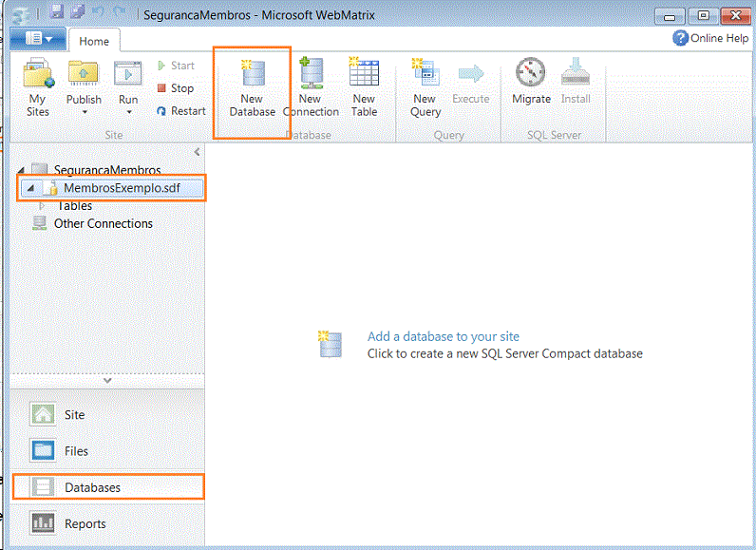Select the MembrosExemplo.sdf database
This screenshot has width=756, height=550.
click(111, 187)
